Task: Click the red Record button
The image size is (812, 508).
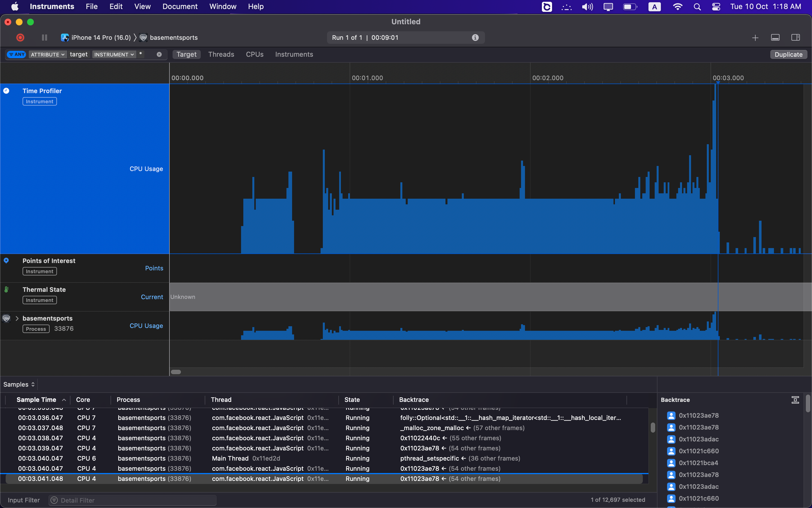Action: (20, 38)
